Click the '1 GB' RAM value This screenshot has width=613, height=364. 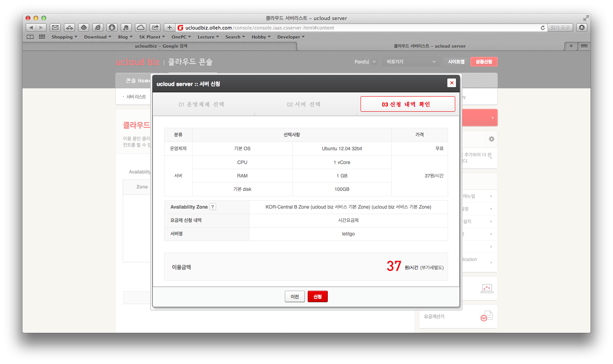click(x=342, y=176)
